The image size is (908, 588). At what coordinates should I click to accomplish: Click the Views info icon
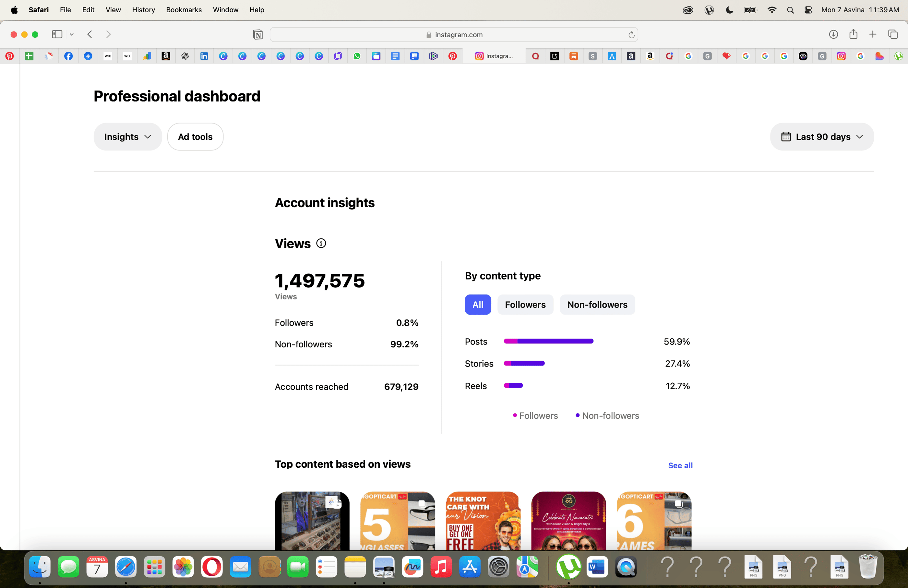click(321, 244)
